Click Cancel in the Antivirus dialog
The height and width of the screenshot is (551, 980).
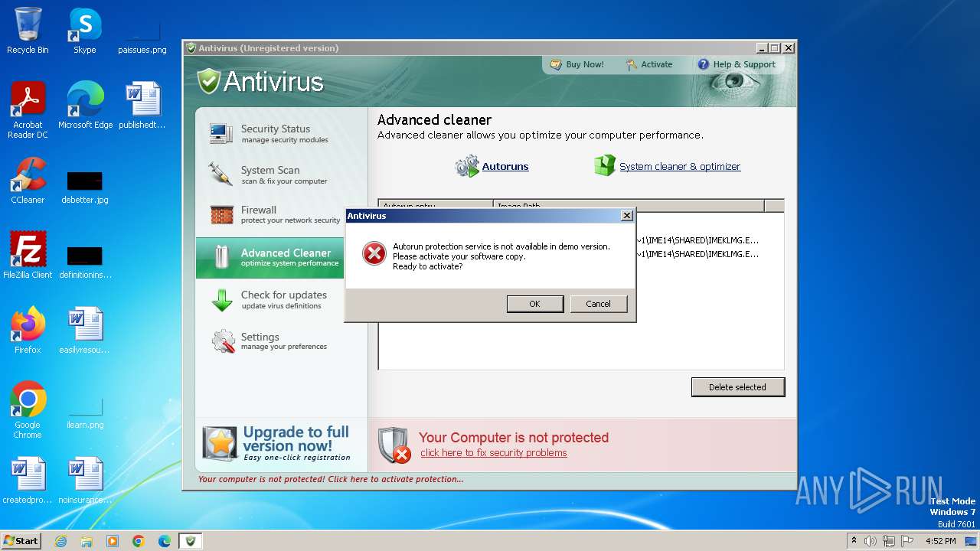598,304
